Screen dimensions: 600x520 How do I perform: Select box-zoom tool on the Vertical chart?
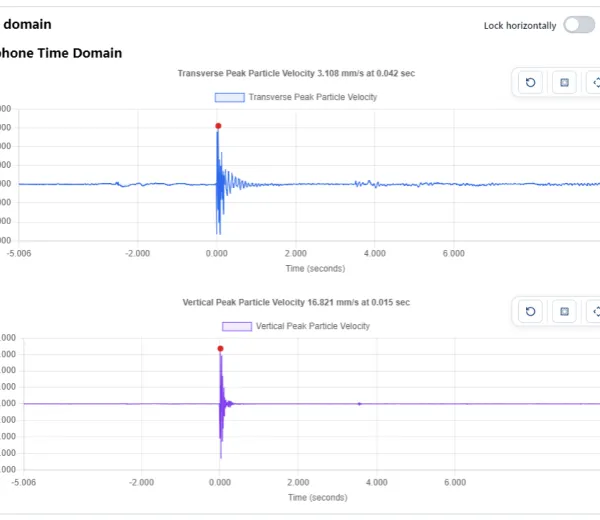564,311
